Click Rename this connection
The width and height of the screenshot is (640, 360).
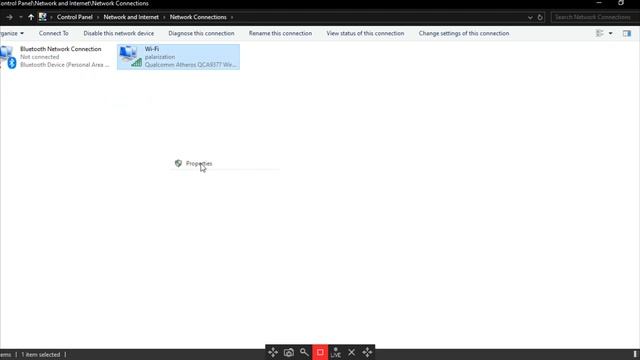(x=280, y=33)
